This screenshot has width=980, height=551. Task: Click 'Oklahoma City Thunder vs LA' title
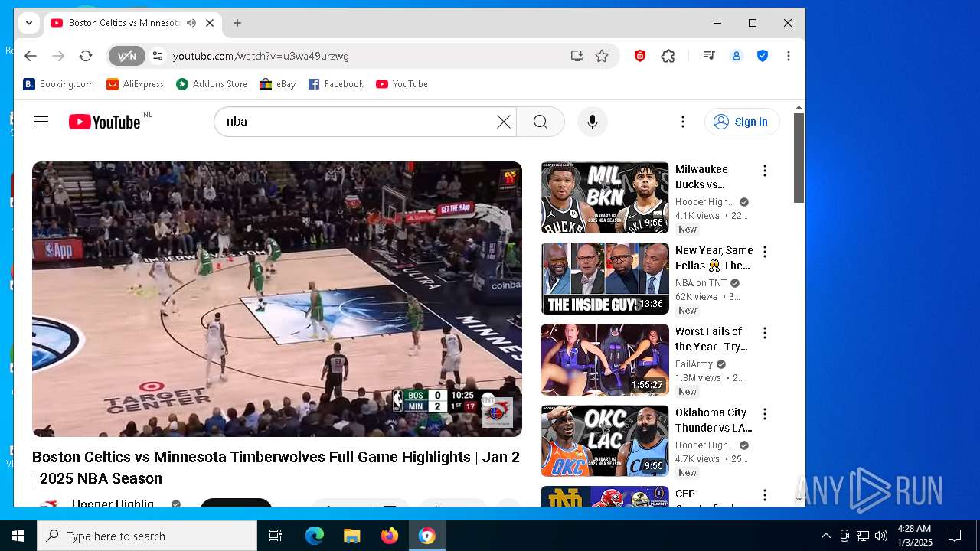coord(714,420)
